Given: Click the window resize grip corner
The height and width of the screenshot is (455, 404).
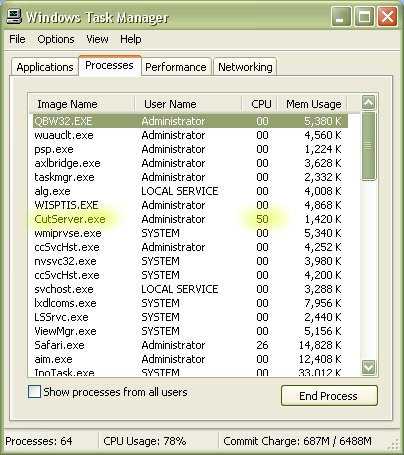Looking at the screenshot, I should 394,443.
